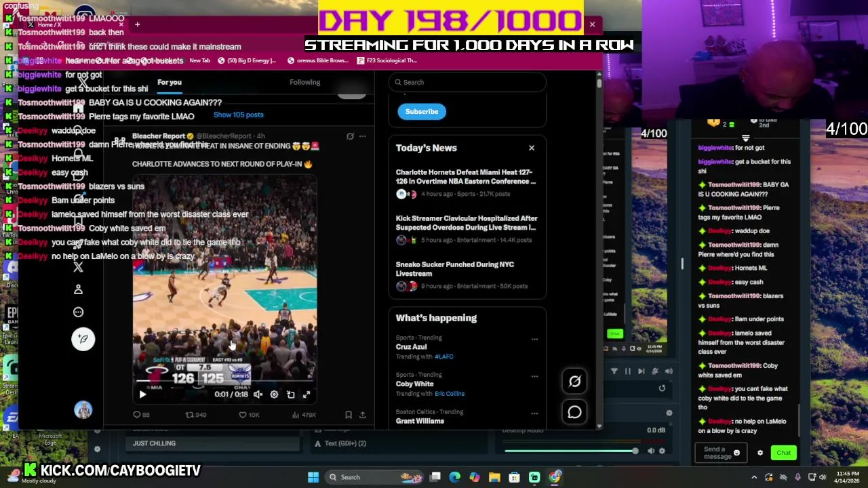Open File Explorer from taskbar

click(494, 477)
